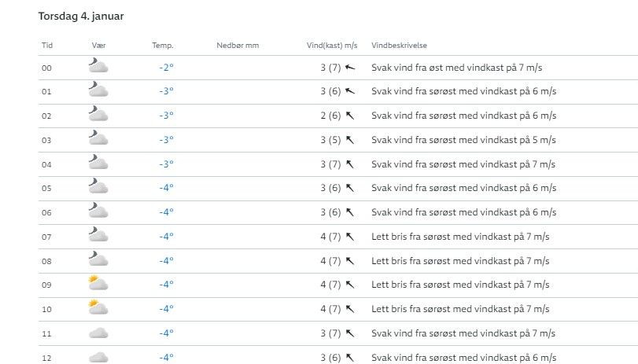Click the partly sunny icon at hour 09
The height and width of the screenshot is (364, 638).
tap(98, 285)
